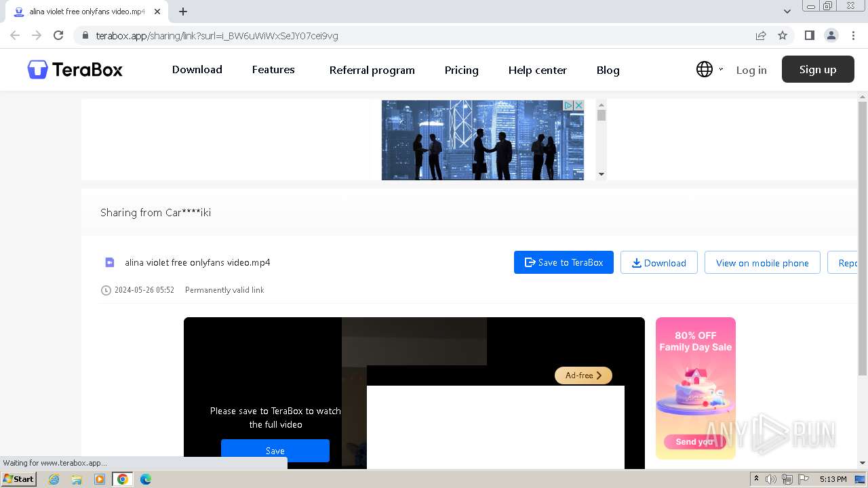Select the alina violet tab
868x488 pixels.
click(87, 12)
